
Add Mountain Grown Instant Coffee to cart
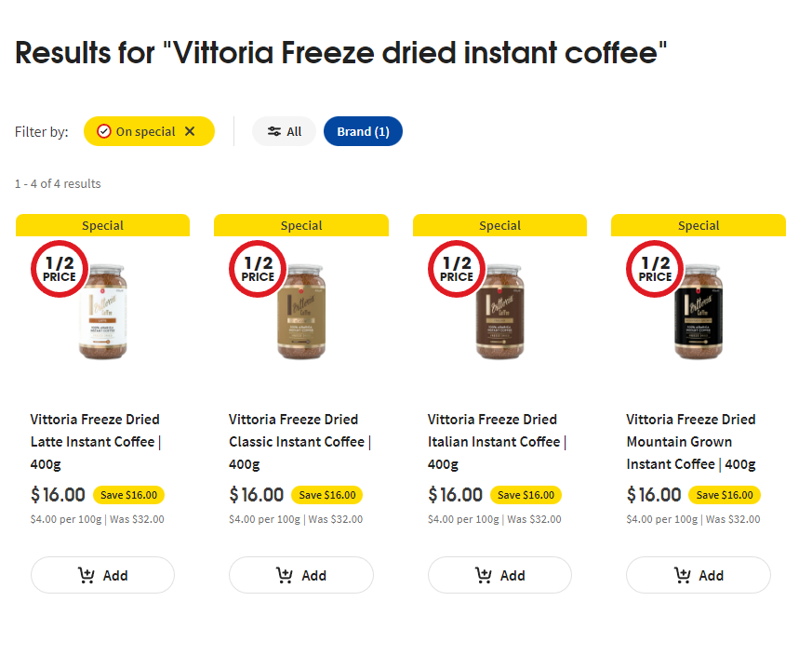tap(699, 575)
